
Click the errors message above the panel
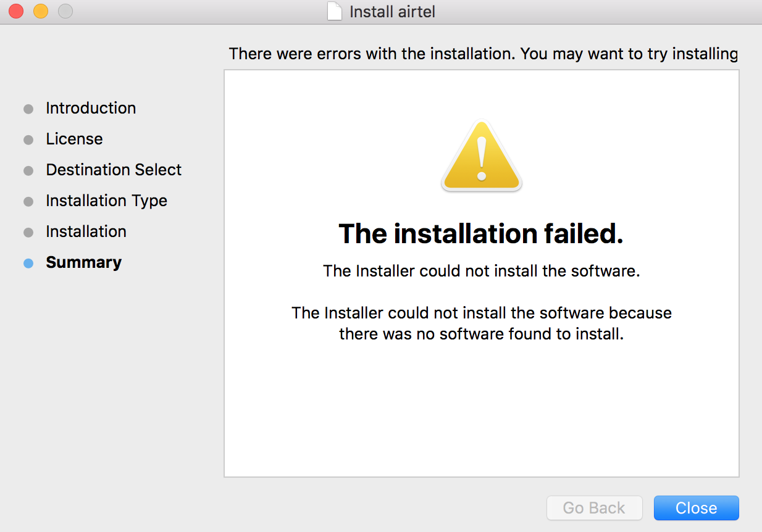483,54
